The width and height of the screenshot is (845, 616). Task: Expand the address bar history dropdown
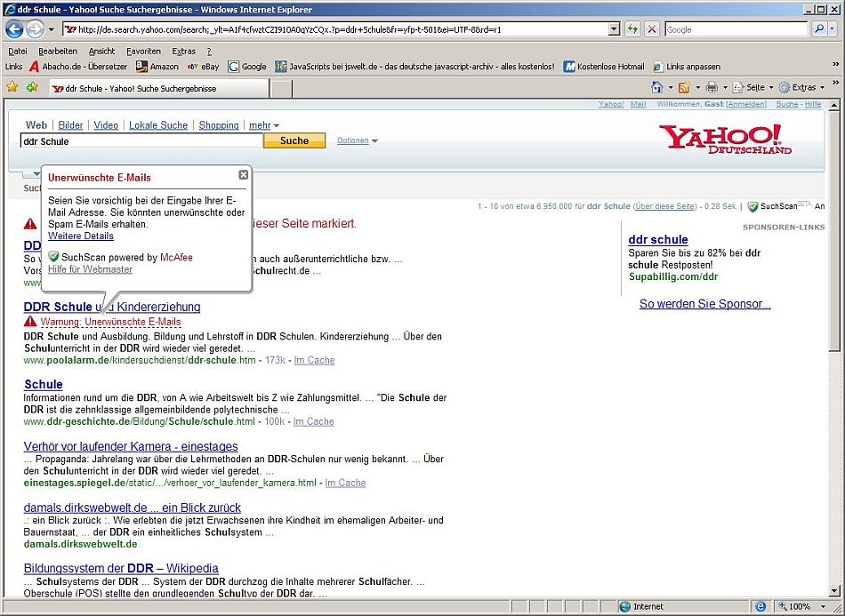[x=614, y=29]
